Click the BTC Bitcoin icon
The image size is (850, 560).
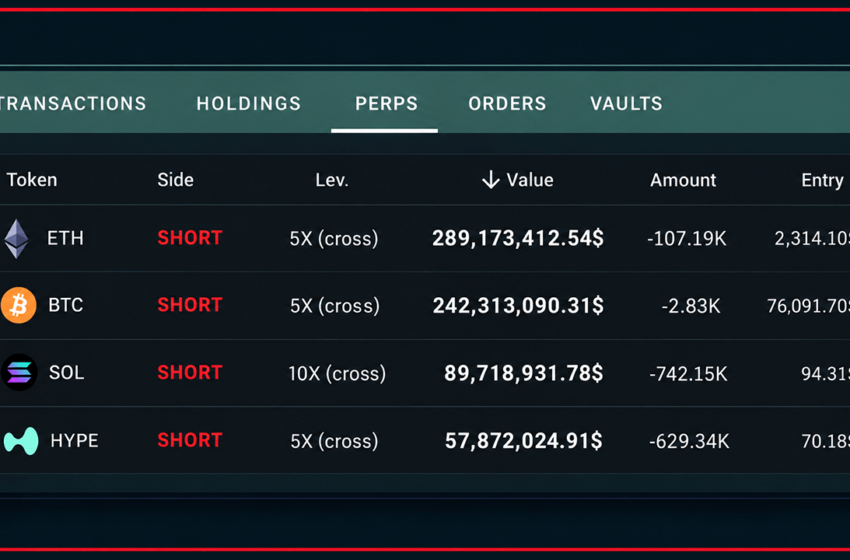(18, 305)
